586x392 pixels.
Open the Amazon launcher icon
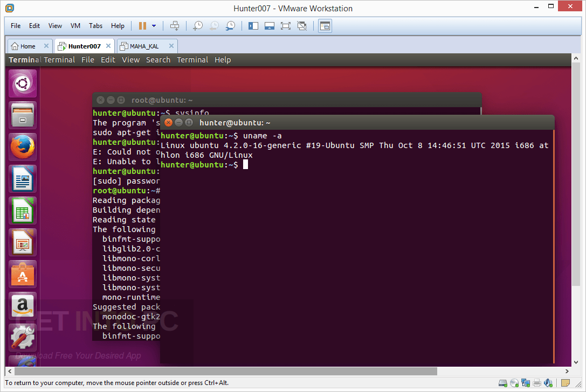point(23,306)
